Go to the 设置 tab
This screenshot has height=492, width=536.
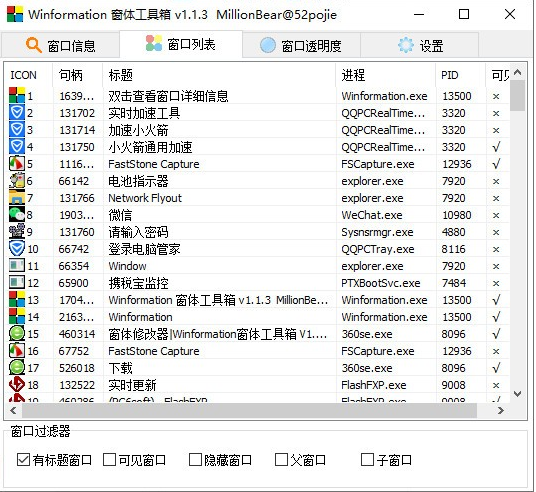[x=420, y=45]
